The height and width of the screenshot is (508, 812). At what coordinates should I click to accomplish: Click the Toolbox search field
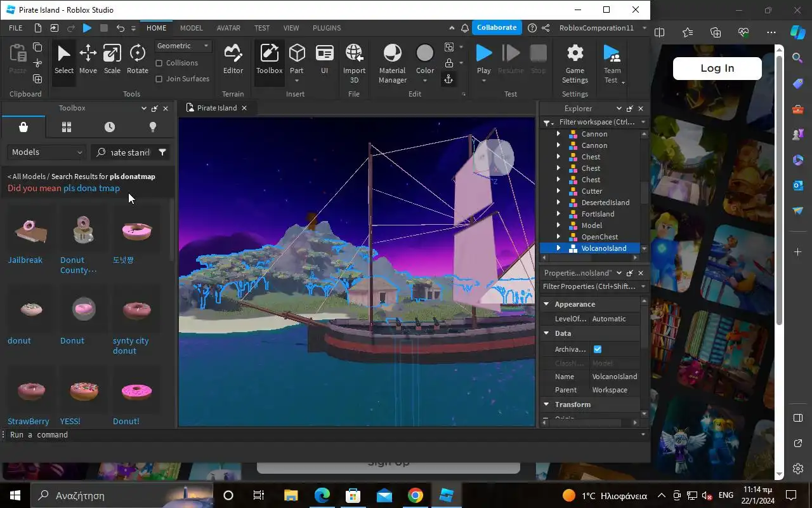(x=129, y=152)
